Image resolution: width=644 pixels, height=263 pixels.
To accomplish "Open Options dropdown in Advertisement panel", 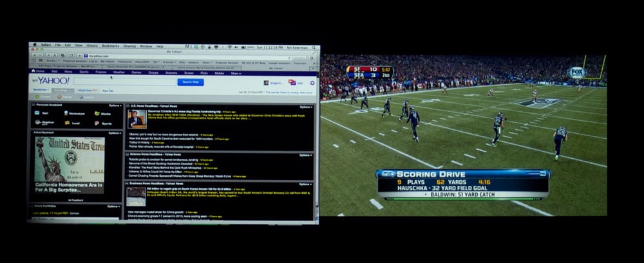I will pyautogui.click(x=115, y=133).
